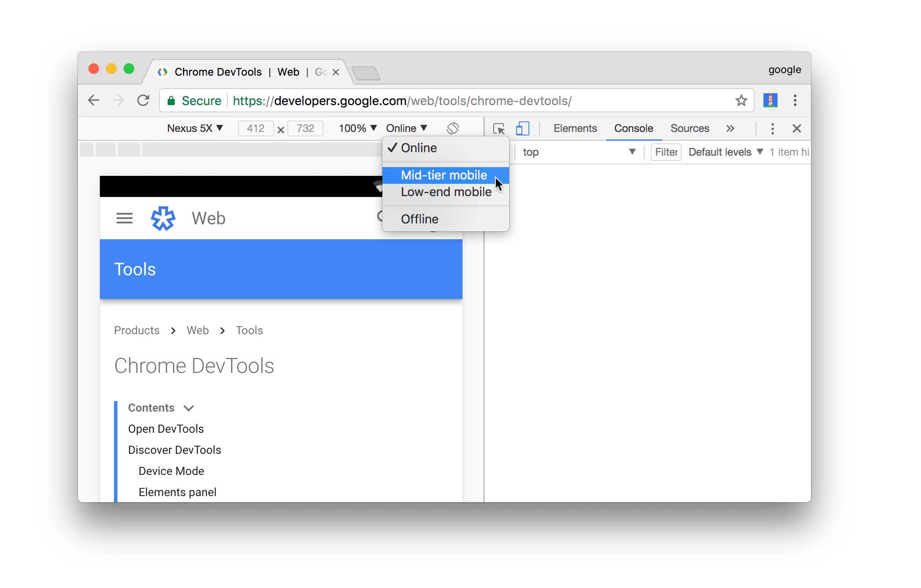Click the bookmark star icon in address bar
Viewport: 921px width, 588px height.
740,101
